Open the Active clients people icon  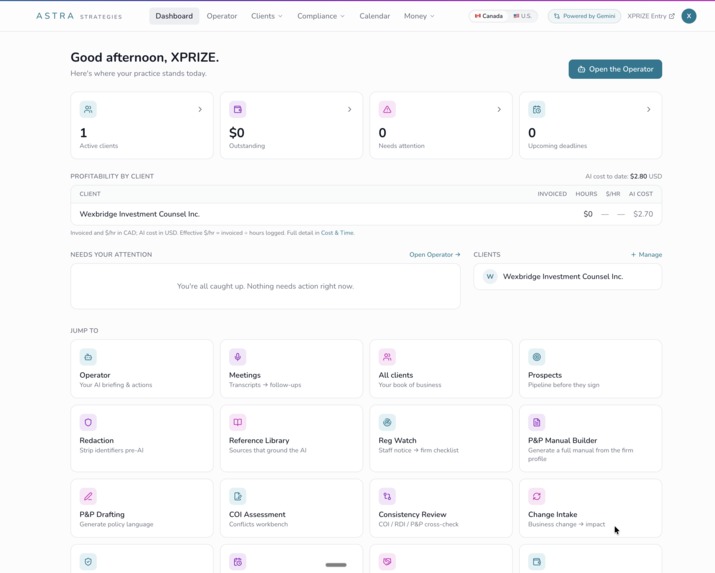(x=88, y=109)
